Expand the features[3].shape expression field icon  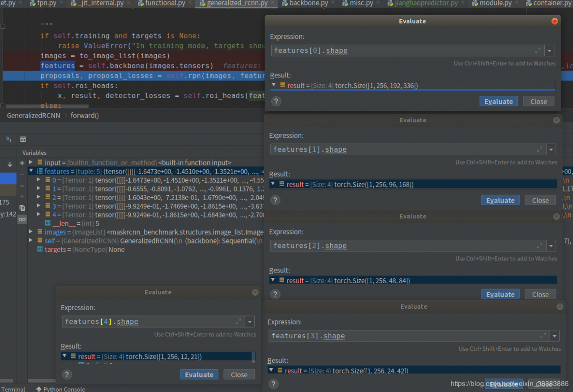pyautogui.click(x=543, y=336)
